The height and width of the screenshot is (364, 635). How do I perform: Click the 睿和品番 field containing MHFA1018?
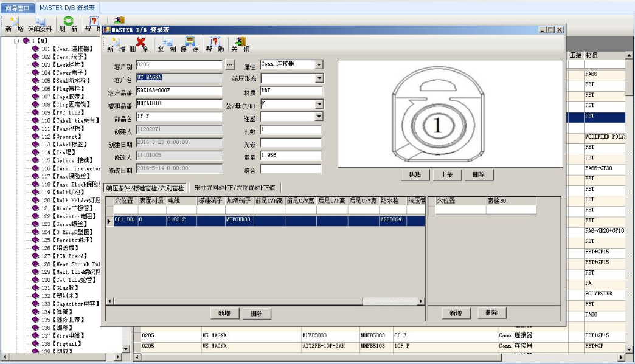point(179,104)
